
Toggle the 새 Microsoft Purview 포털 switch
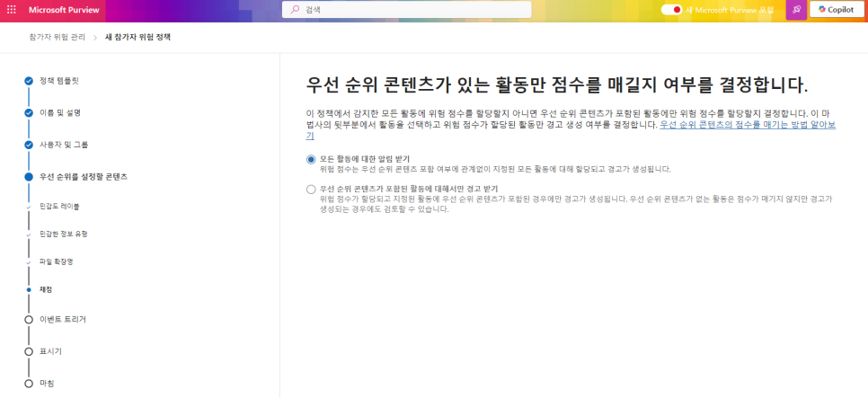coord(671,9)
